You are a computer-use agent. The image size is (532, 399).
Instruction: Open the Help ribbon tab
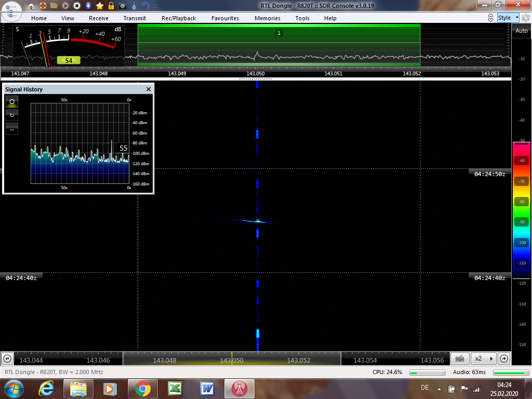click(330, 18)
